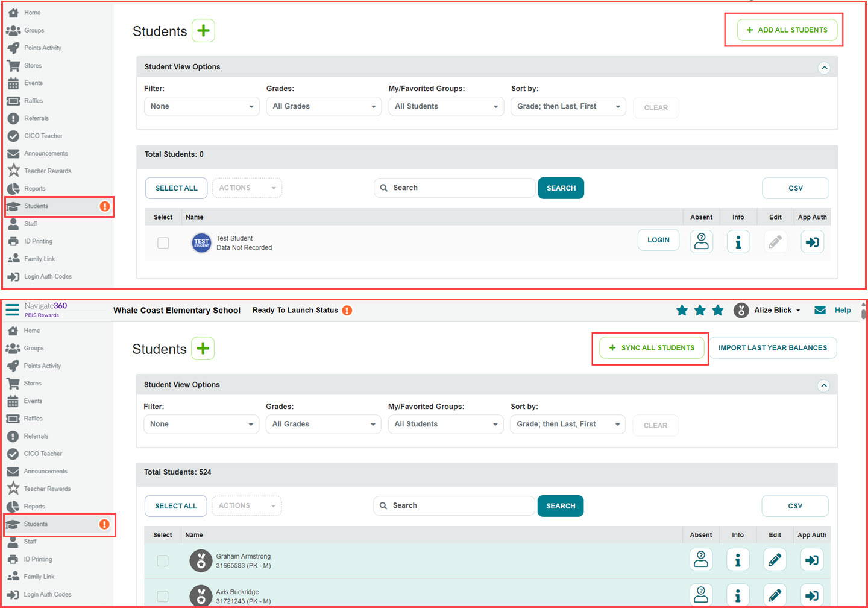Open Groups in the lower sidebar
The width and height of the screenshot is (868, 608).
[x=34, y=348]
